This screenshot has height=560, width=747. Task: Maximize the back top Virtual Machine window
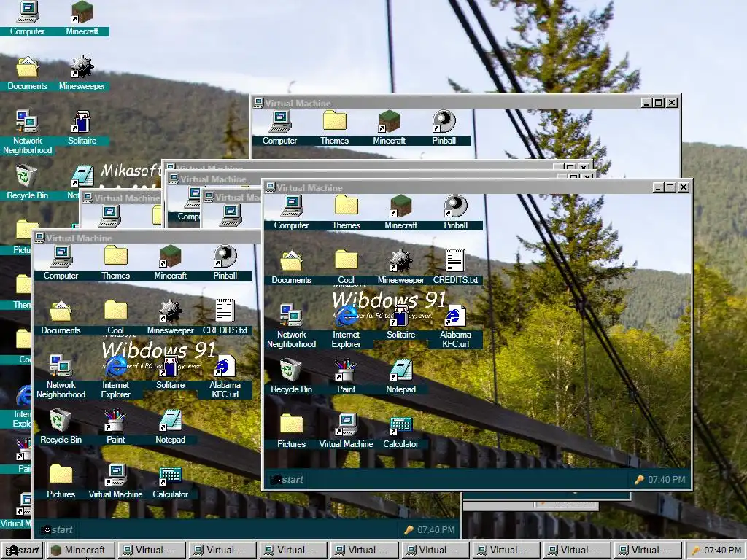click(659, 102)
